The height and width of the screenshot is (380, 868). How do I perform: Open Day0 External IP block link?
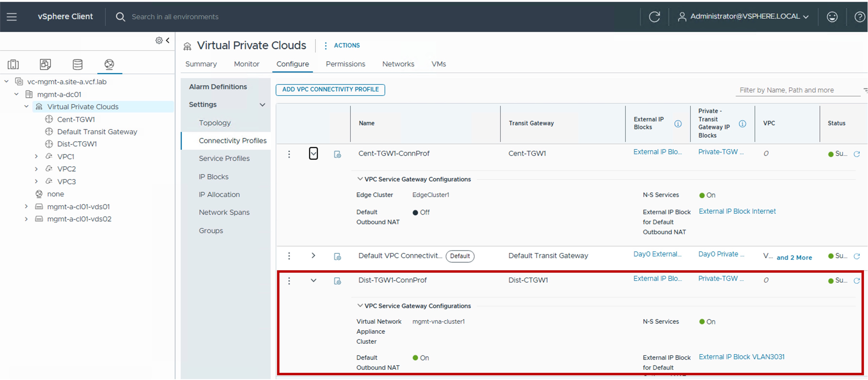click(657, 254)
